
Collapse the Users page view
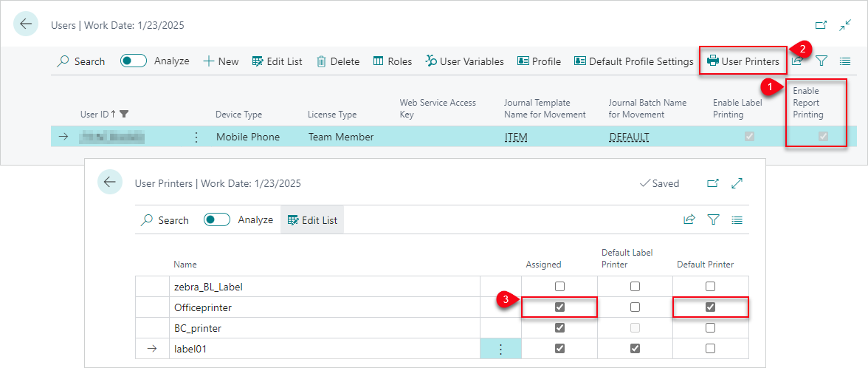coord(845,25)
